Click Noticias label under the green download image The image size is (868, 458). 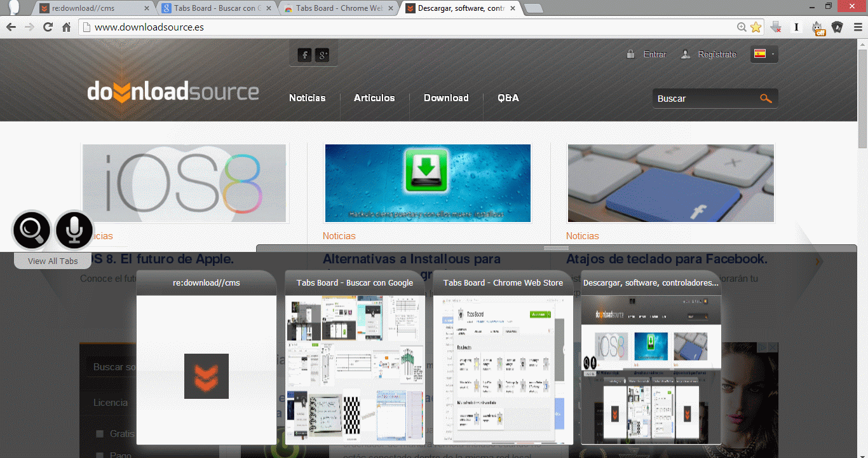click(x=339, y=236)
